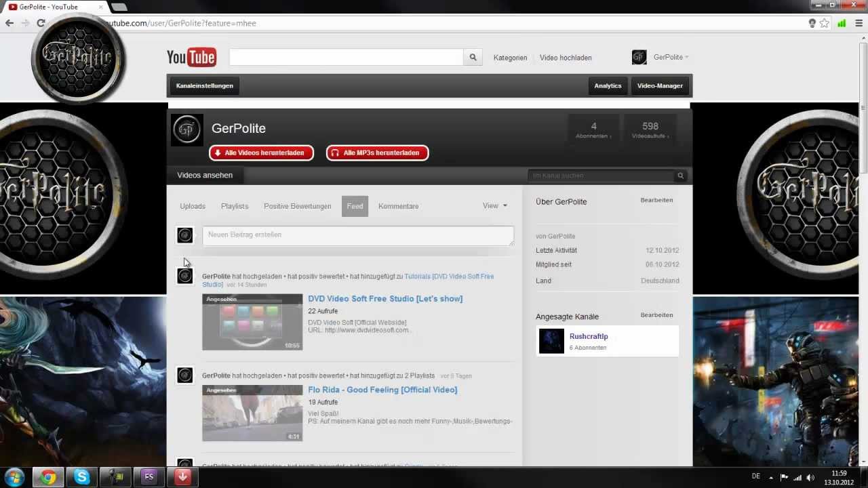Select the Feed tab
Image resolution: width=868 pixels, height=488 pixels.
pyautogui.click(x=355, y=206)
